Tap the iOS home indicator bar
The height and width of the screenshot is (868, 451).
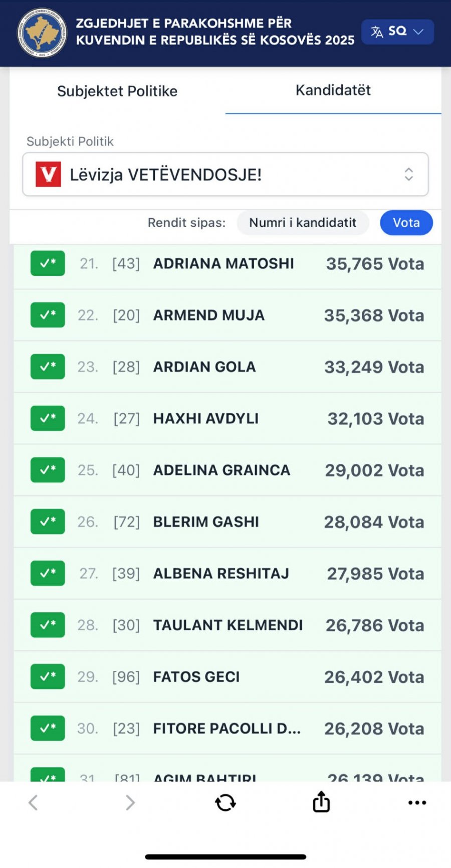[225, 857]
